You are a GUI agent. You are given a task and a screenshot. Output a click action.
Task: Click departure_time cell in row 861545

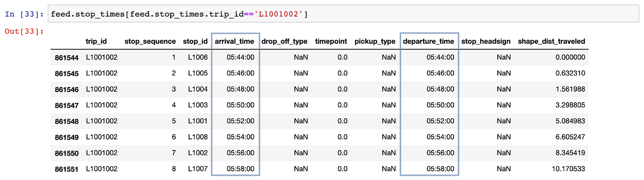coord(441,73)
